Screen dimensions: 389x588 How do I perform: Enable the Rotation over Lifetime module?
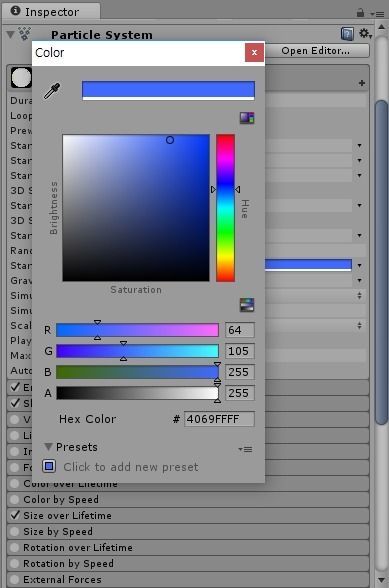coord(15,548)
